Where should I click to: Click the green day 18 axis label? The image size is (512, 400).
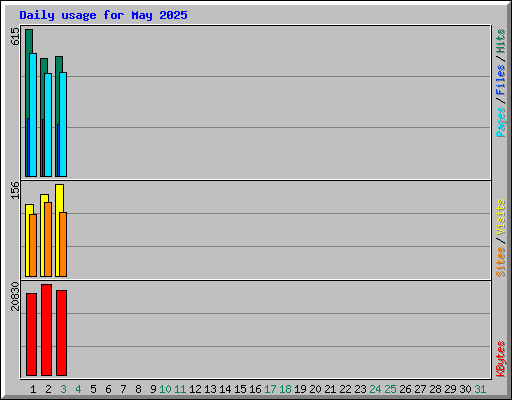tap(285, 389)
